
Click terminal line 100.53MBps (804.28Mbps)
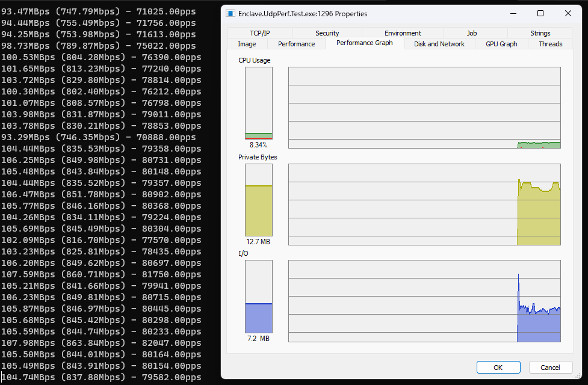pyautogui.click(x=101, y=57)
